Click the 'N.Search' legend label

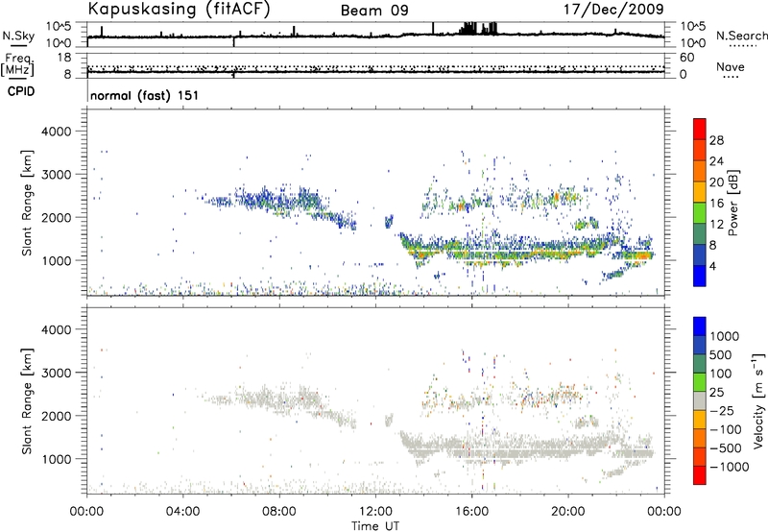coord(741,36)
